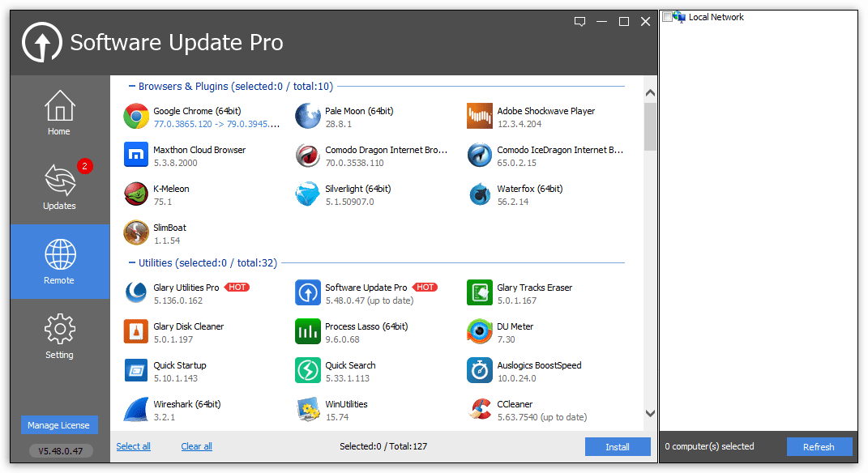This screenshot has height=473, width=868.
Task: Click the Silverlight version 5.1.50907.0
Action: (350, 202)
